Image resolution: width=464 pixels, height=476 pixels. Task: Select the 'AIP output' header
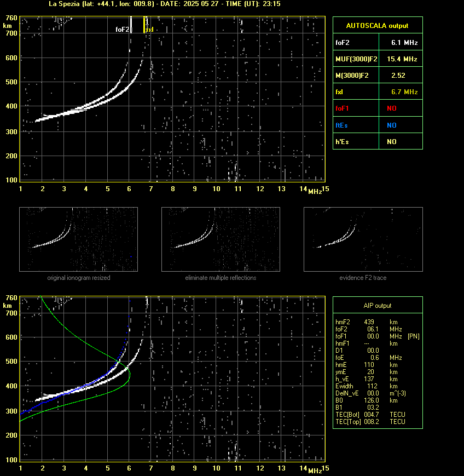[x=377, y=306]
